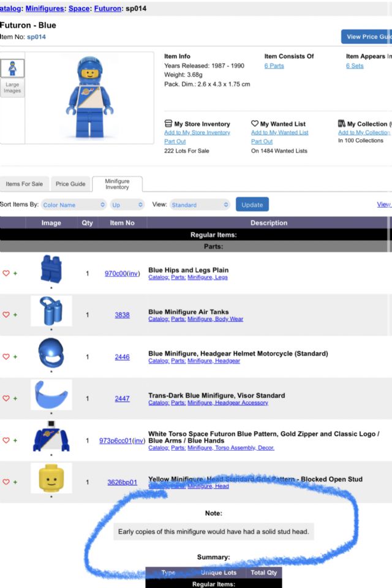Viewport: 392px width, 588px height.
Task: Switch to the Items For Sale tab
Action: pyautogui.click(x=24, y=184)
